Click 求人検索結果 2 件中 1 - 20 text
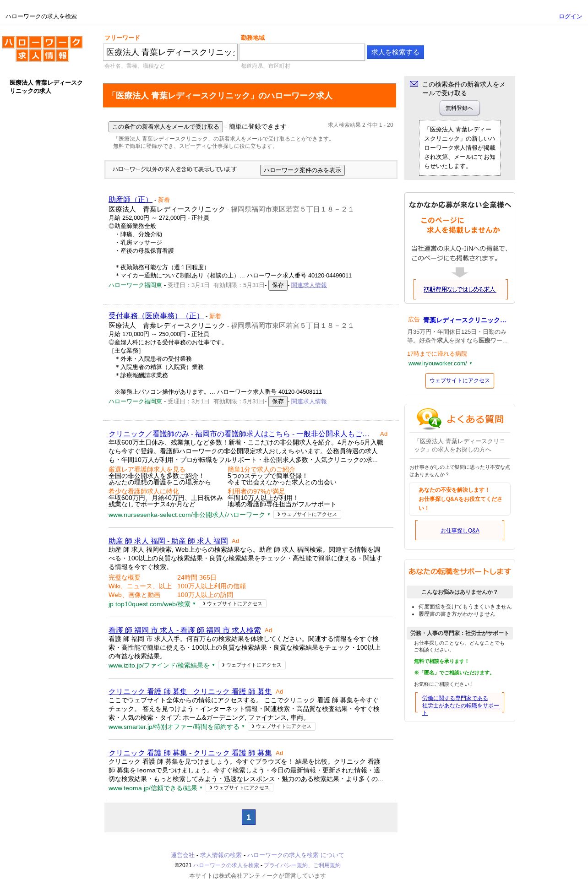The width and height of the screenshot is (588, 885). coord(360,125)
